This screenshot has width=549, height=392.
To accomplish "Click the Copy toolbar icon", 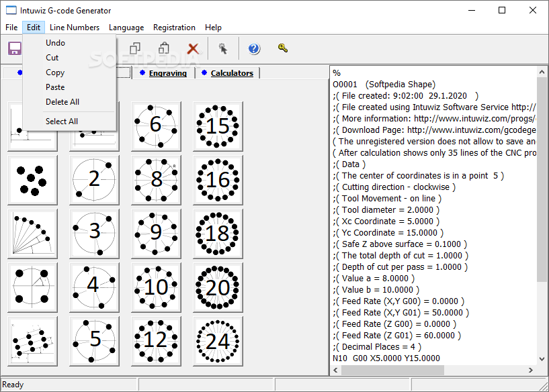I will tap(135, 48).
